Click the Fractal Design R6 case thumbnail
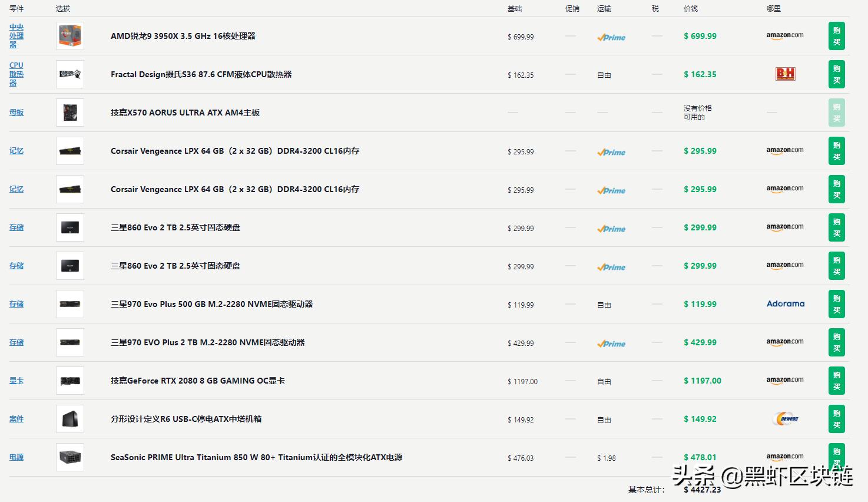868x502 pixels. [69, 418]
